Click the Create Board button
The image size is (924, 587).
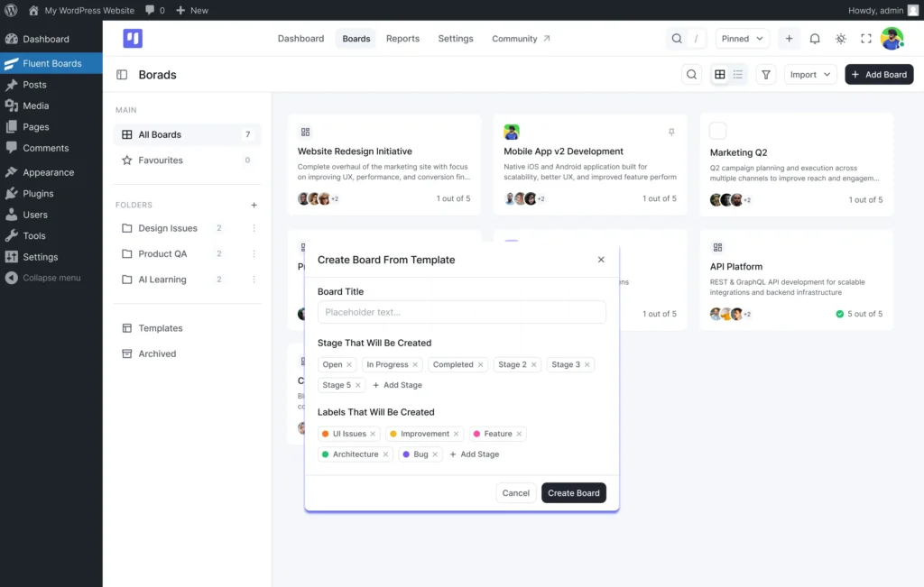pos(573,493)
